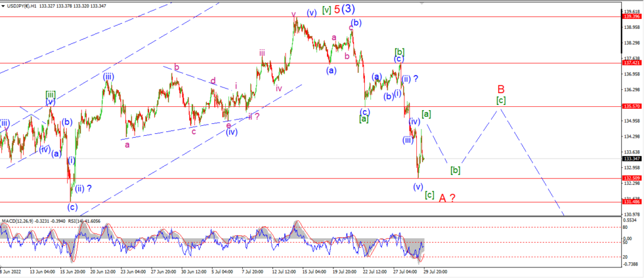Click the triangle arrow beside USDJPY title
The width and height of the screenshot is (644, 278).
coord(3,5)
